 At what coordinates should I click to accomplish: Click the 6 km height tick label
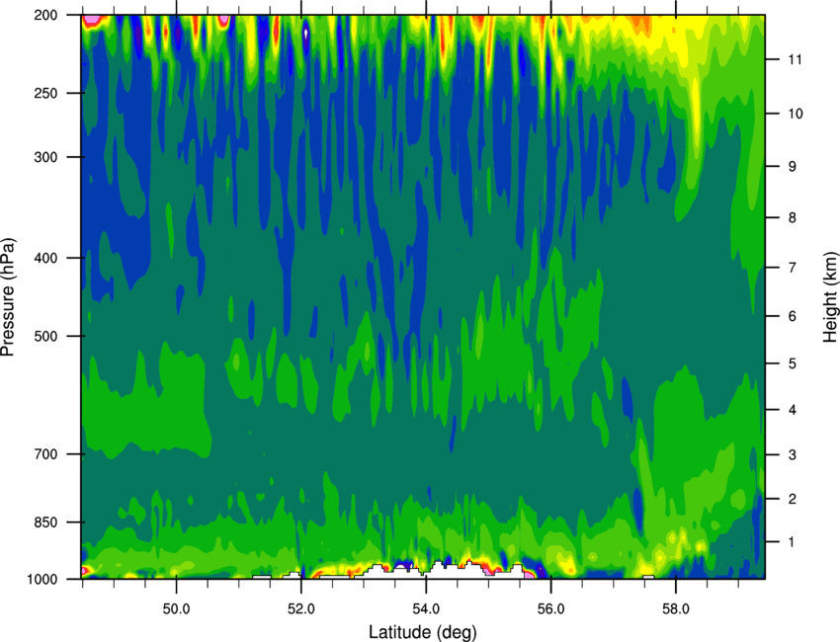[793, 316]
